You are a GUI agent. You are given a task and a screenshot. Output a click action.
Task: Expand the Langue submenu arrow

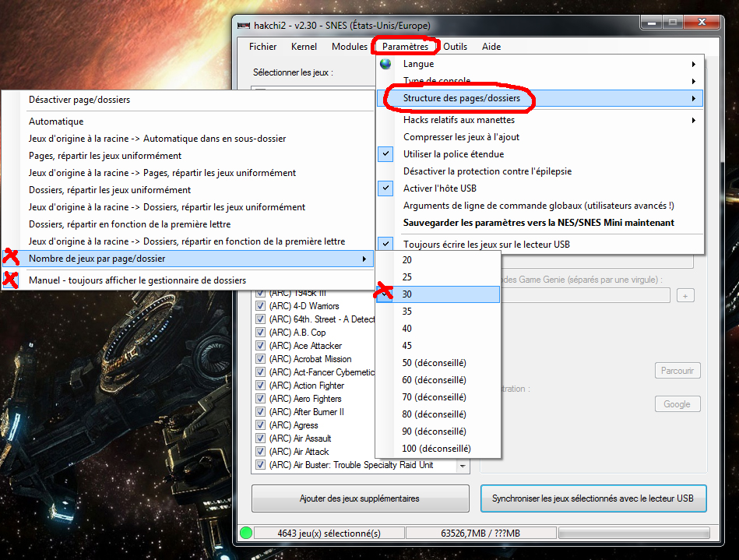(x=693, y=64)
